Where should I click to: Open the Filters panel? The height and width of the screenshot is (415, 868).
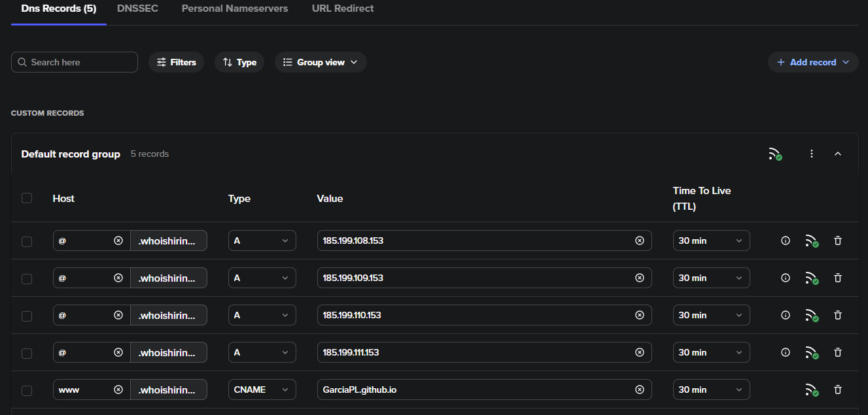pos(176,62)
